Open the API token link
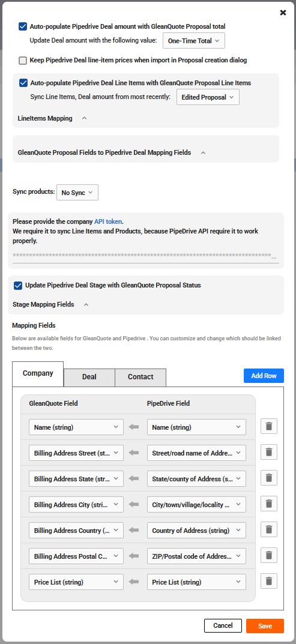The width and height of the screenshot is (296, 644). [x=108, y=222]
